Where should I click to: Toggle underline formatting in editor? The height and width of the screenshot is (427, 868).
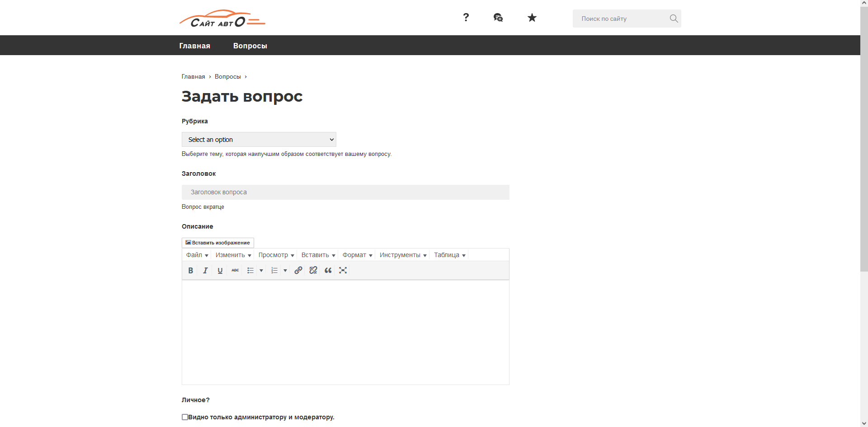220,270
